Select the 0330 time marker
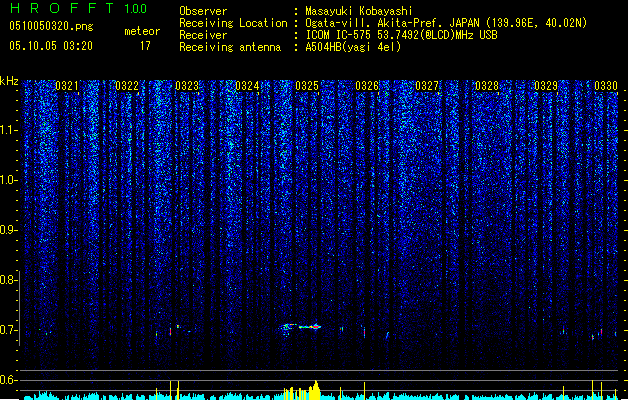 (606, 86)
